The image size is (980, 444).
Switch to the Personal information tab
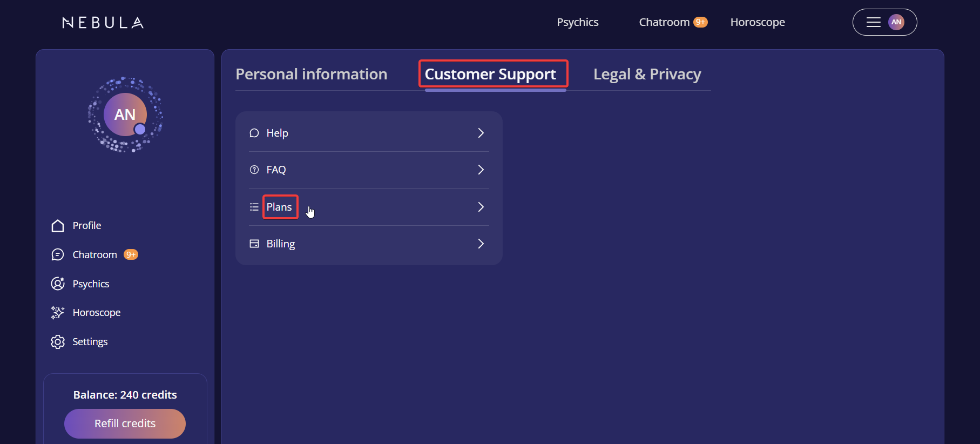click(x=312, y=74)
